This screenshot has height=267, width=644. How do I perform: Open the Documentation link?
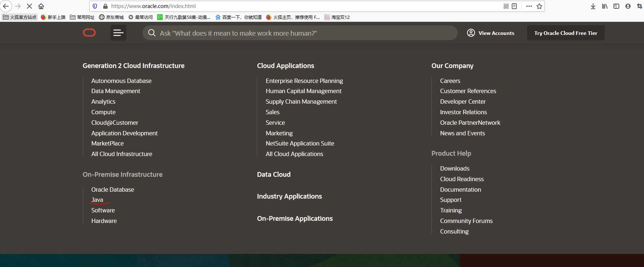tap(460, 190)
